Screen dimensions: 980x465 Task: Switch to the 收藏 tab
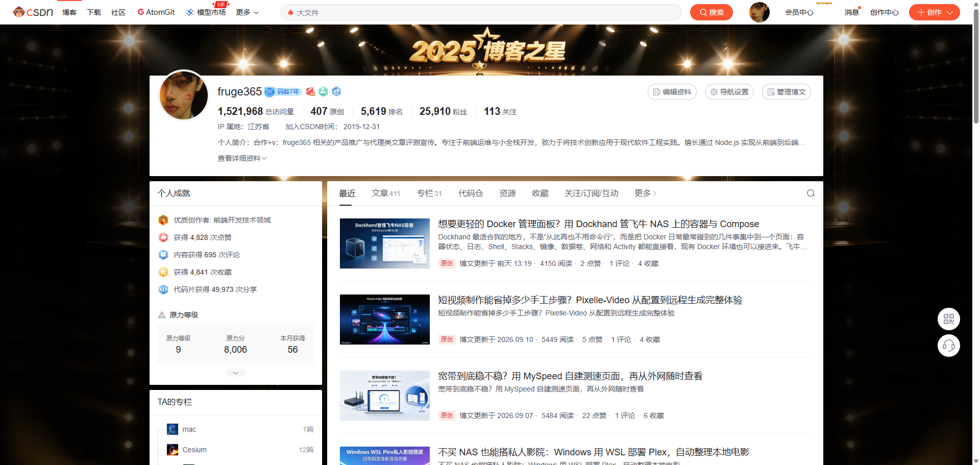pos(540,193)
